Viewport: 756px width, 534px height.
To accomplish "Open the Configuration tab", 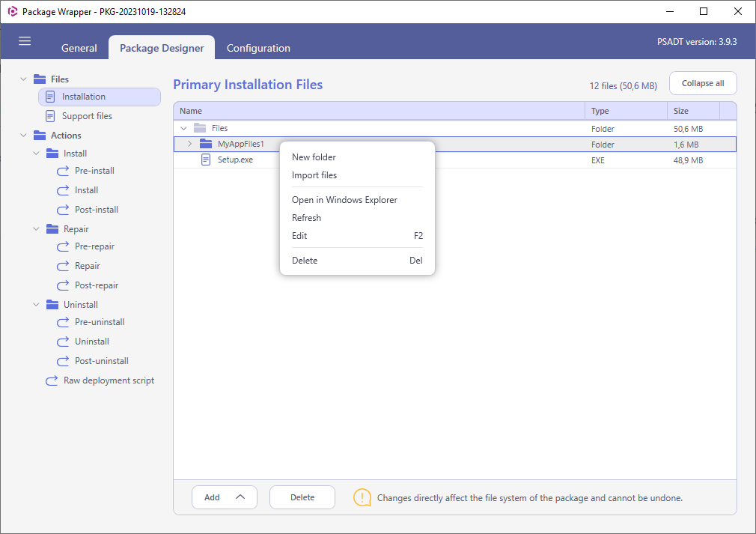I will click(x=258, y=48).
